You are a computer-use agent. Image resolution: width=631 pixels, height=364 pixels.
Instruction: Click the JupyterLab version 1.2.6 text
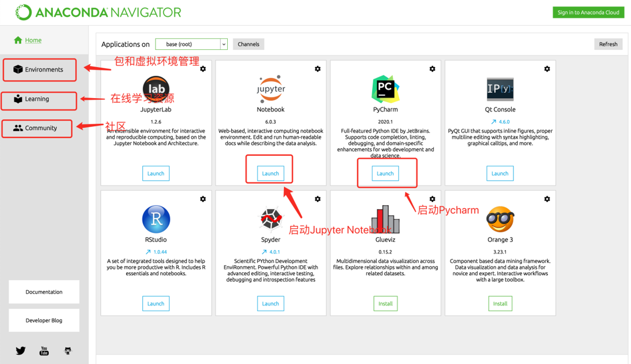pyautogui.click(x=155, y=122)
